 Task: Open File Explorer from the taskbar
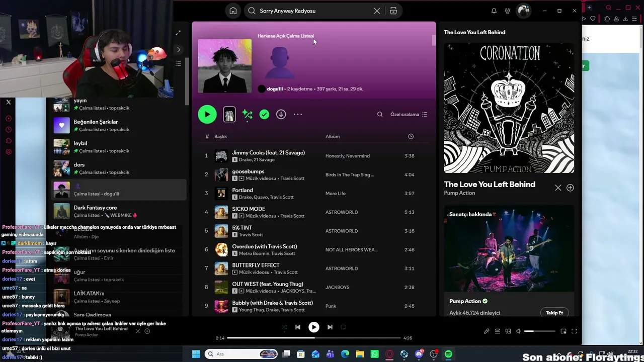[x=360, y=354]
